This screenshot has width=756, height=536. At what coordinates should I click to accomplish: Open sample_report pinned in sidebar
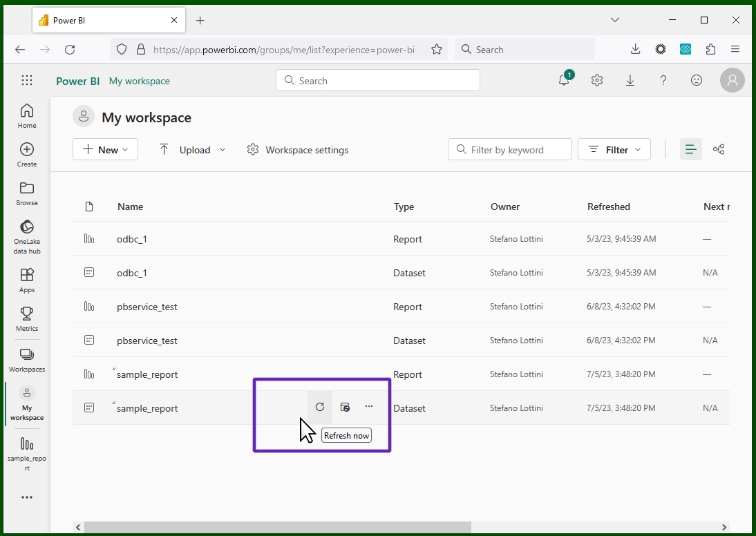pos(27,453)
